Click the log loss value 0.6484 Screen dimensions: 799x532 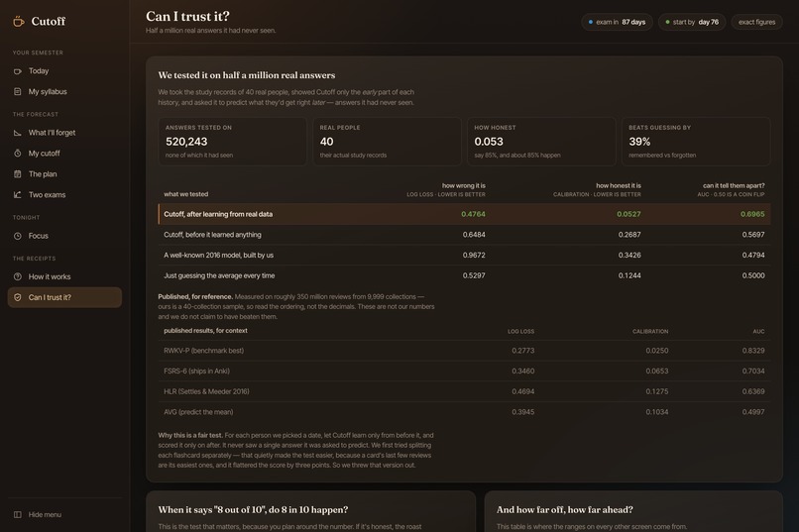[x=474, y=235]
